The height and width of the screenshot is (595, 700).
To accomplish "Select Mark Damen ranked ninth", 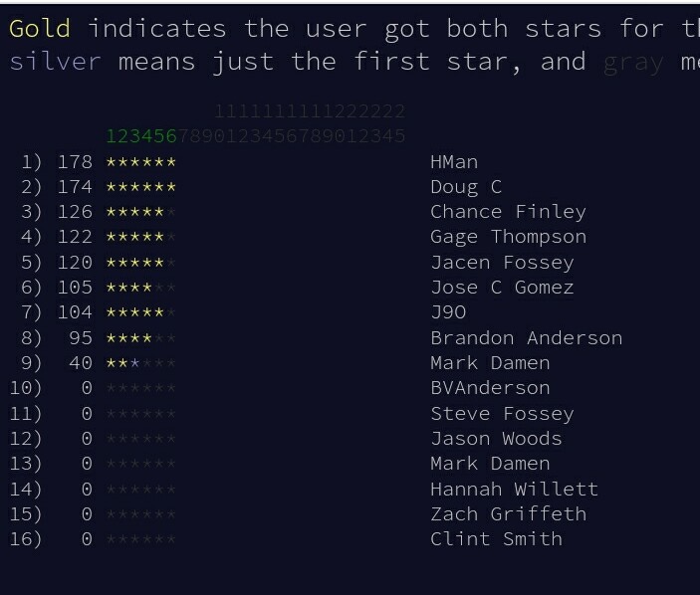I will pos(490,363).
